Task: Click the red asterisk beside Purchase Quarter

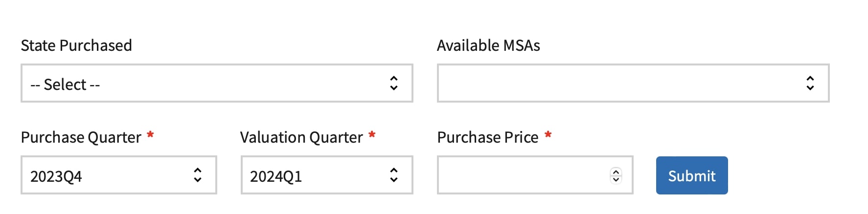Action: coord(150,135)
